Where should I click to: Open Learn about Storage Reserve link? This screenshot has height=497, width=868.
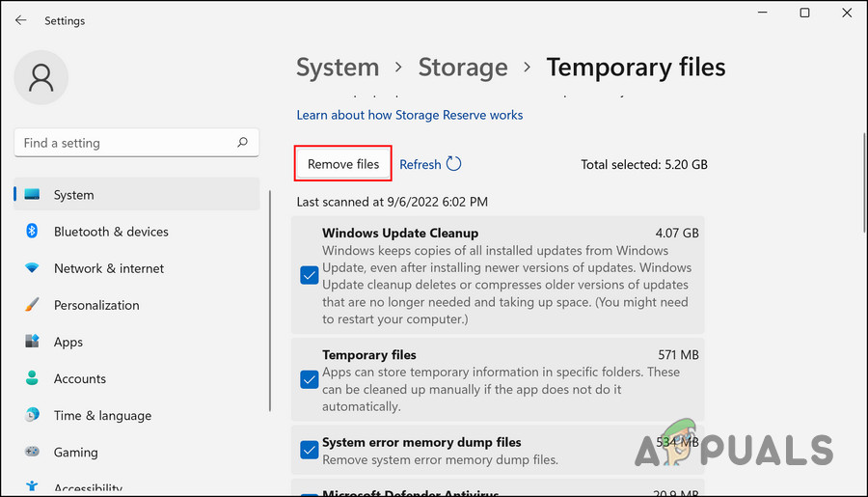[x=409, y=115]
